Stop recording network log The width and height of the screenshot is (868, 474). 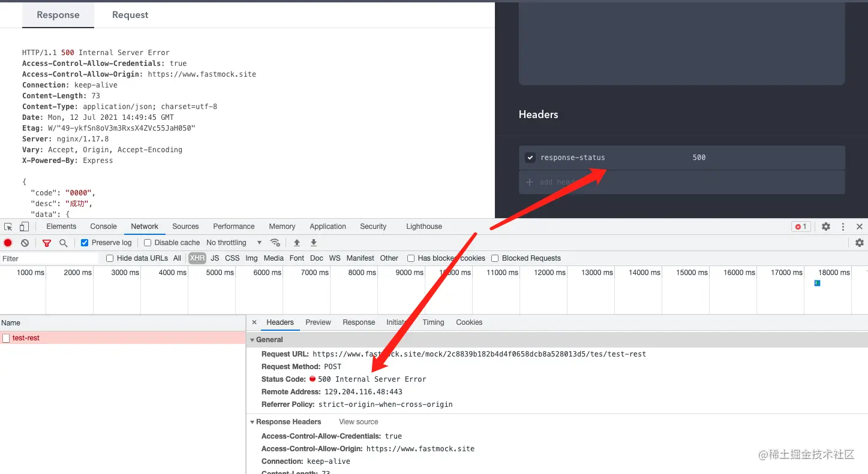(8, 243)
